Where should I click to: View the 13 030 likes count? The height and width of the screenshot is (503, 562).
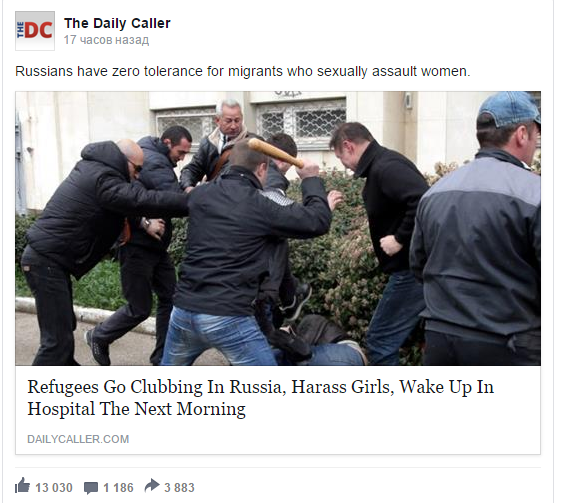tap(54, 488)
